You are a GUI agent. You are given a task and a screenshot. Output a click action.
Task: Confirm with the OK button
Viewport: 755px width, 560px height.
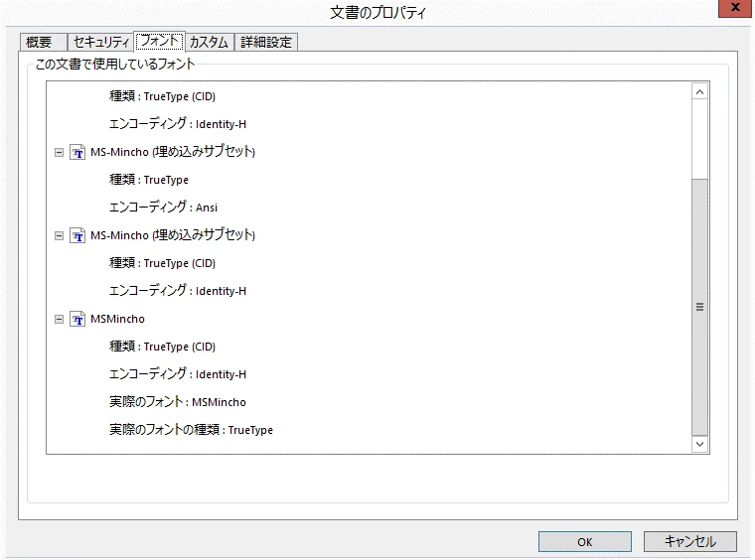click(x=584, y=542)
